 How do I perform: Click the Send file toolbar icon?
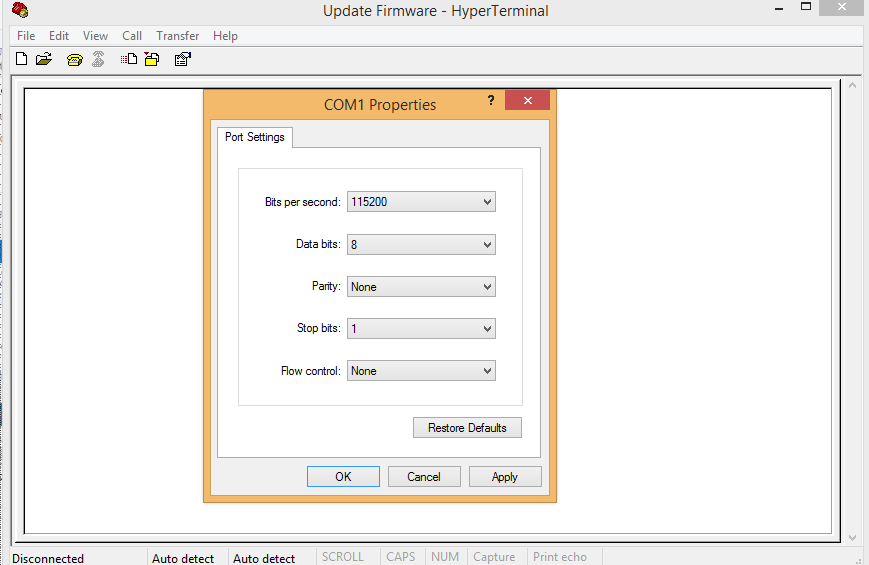(129, 59)
